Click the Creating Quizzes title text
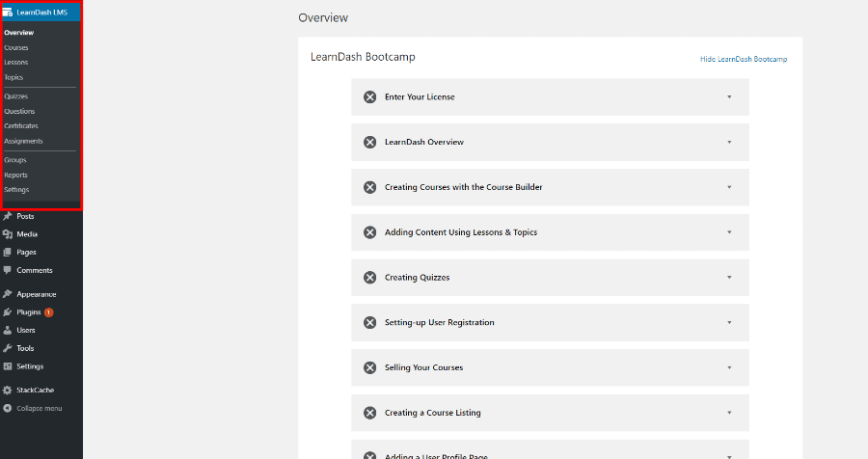 (418, 278)
